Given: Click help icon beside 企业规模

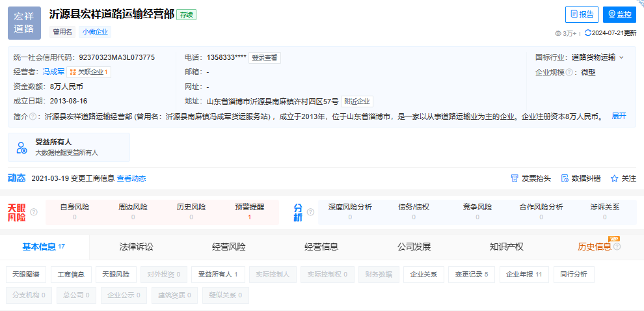Looking at the screenshot, I should point(569,72).
